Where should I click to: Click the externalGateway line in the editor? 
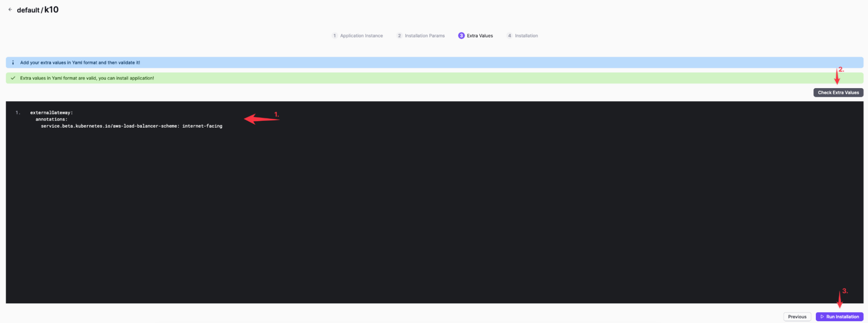(52, 112)
